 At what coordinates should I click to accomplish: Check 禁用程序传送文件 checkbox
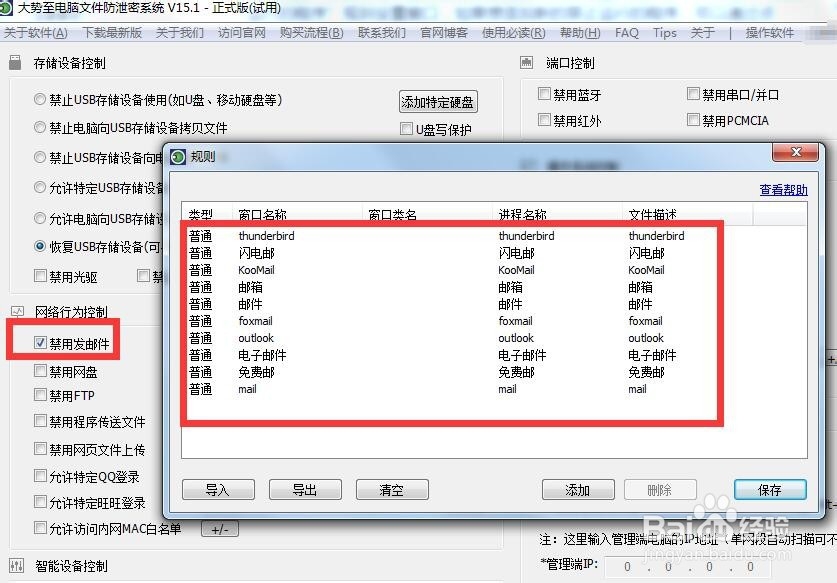point(40,421)
